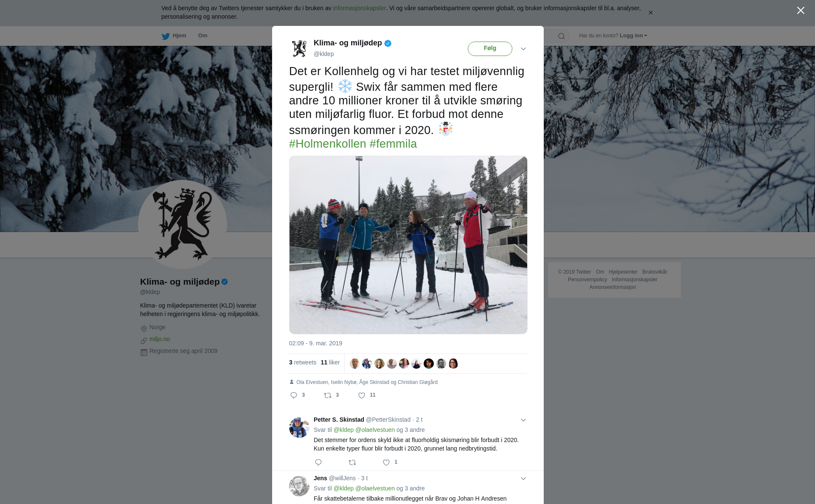Like the main tweet with heart icon
815x504 pixels.
362,395
